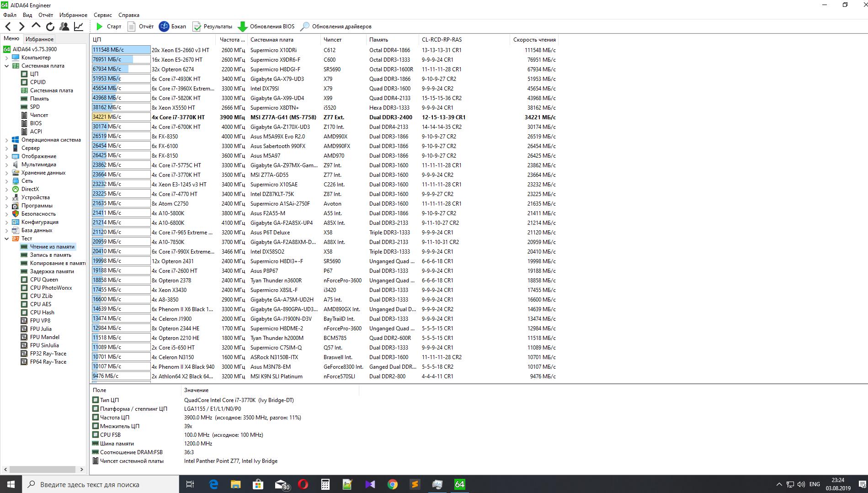This screenshot has height=493, width=868.
Task: Select the CPU ZLib benchmark
Action: coord(41,296)
